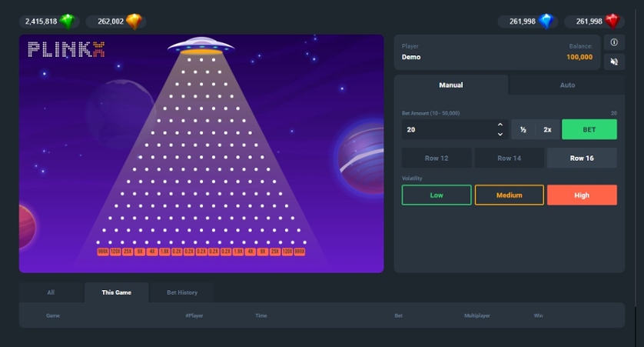
Task: Open the game info icon
Action: tap(614, 43)
